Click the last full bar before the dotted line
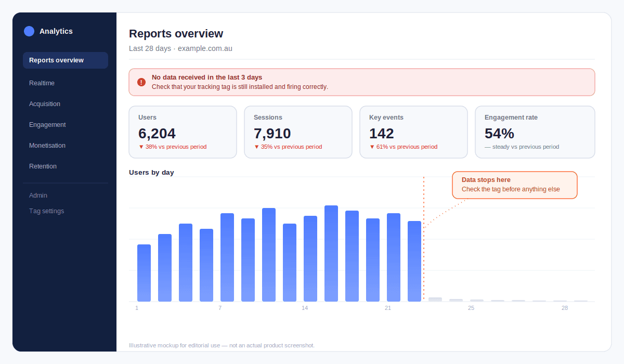The height and width of the screenshot is (364, 624). pos(414,261)
